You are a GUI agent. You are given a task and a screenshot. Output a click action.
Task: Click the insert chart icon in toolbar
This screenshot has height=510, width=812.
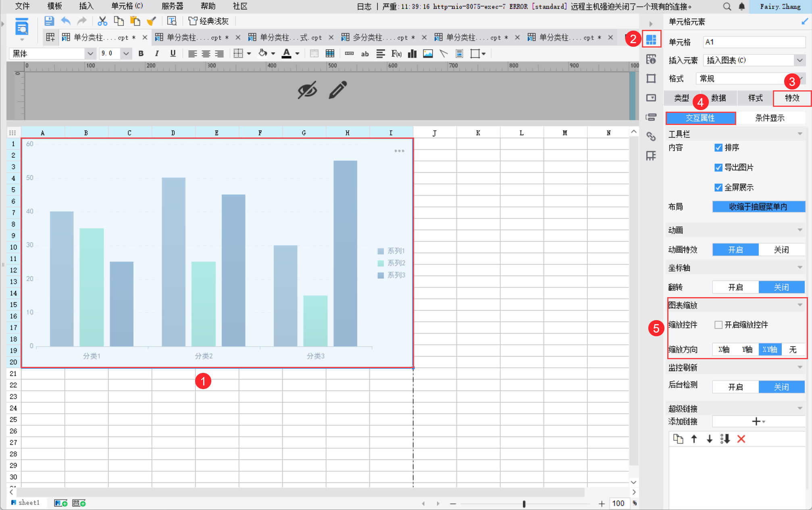412,54
